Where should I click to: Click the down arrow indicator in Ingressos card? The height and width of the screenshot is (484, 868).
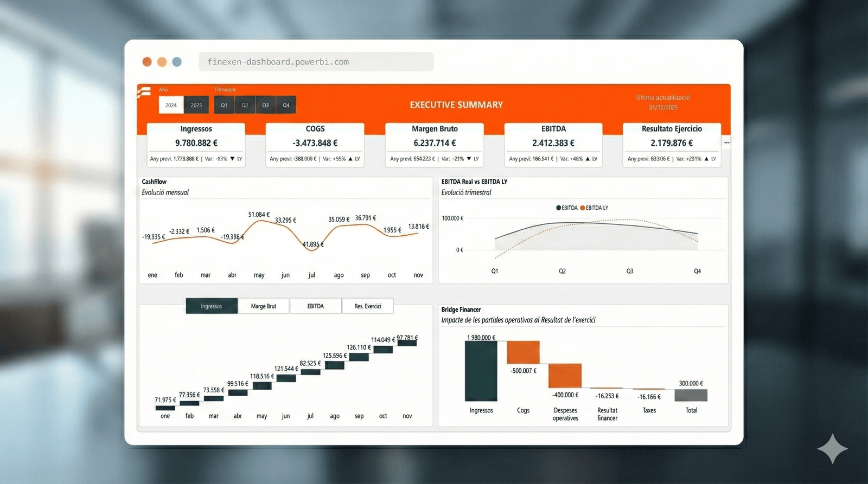pyautogui.click(x=232, y=159)
